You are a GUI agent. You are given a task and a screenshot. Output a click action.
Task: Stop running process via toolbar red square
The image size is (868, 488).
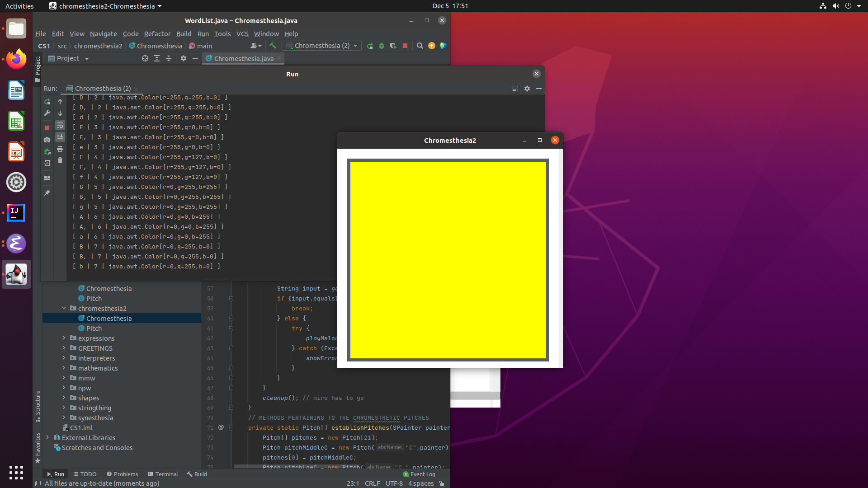coord(405,46)
